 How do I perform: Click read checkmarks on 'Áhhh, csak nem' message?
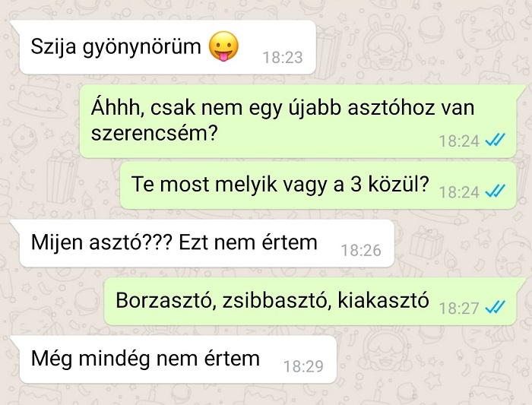[x=495, y=140]
